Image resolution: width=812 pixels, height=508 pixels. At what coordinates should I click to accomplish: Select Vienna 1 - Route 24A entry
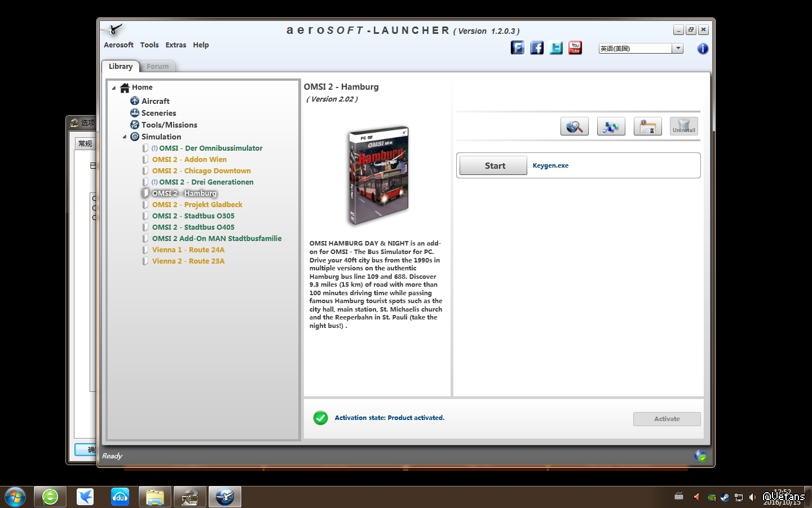coord(188,250)
